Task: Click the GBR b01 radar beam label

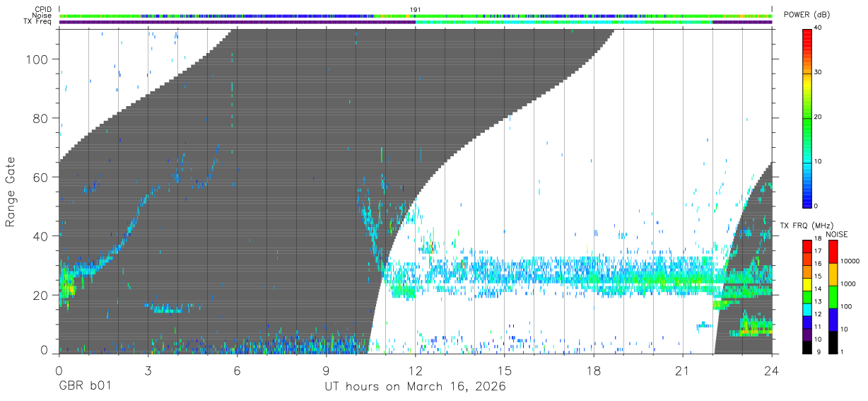Action: (85, 387)
